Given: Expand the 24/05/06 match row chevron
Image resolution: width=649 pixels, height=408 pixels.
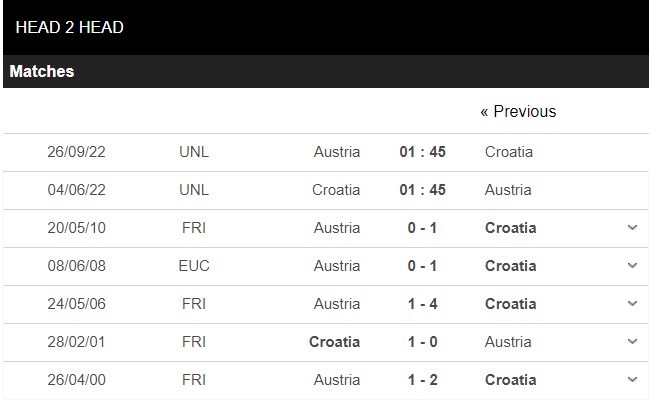Looking at the screenshot, I should pos(632,303).
